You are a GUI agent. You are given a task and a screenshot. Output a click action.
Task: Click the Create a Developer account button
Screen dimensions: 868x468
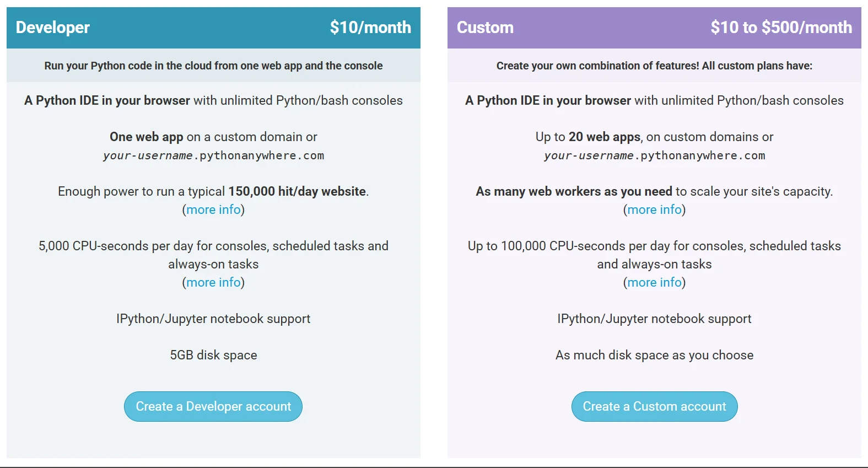(x=213, y=406)
